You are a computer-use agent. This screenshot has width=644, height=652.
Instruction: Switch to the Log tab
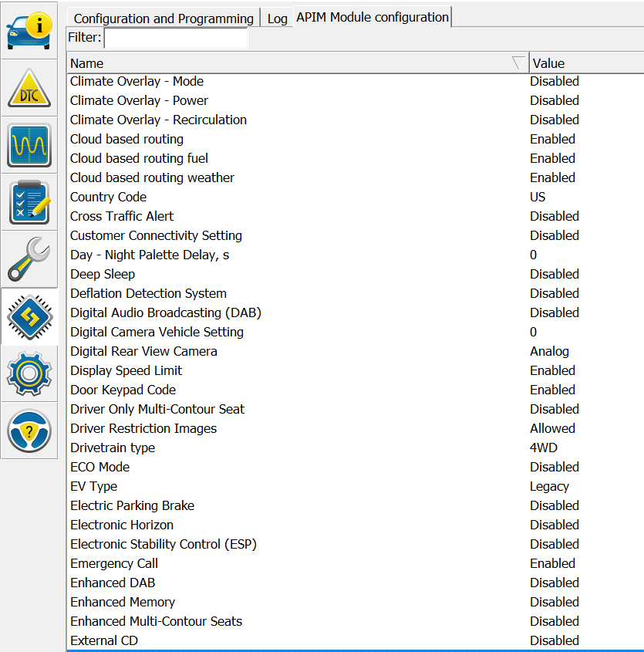[x=277, y=19]
